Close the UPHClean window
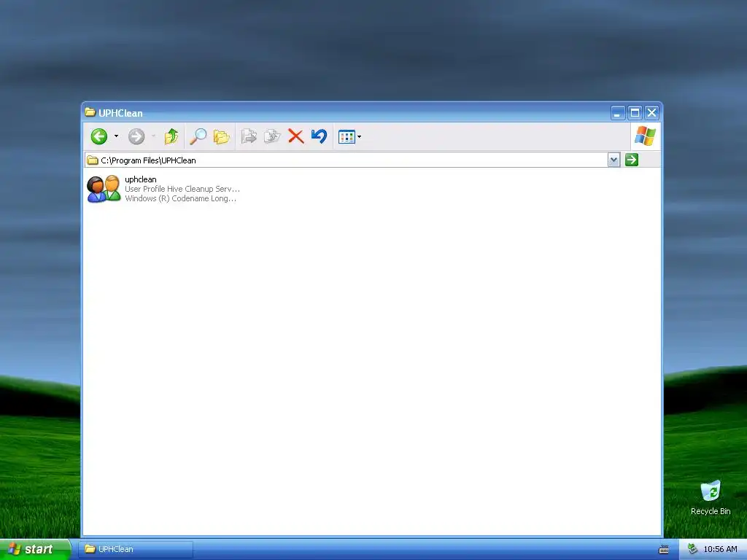 point(651,113)
